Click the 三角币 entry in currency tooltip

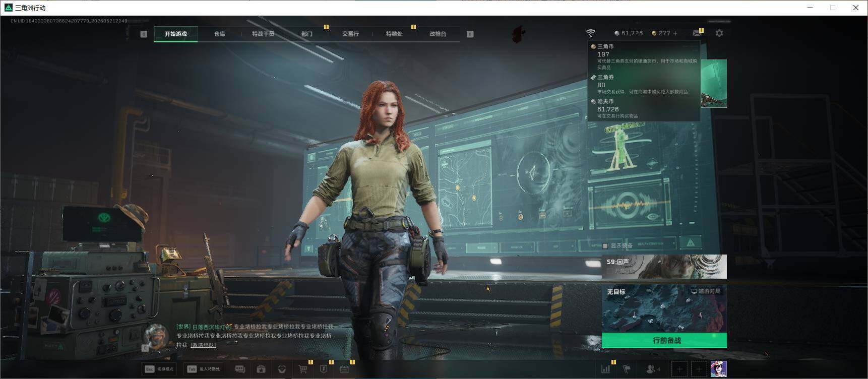pos(645,57)
